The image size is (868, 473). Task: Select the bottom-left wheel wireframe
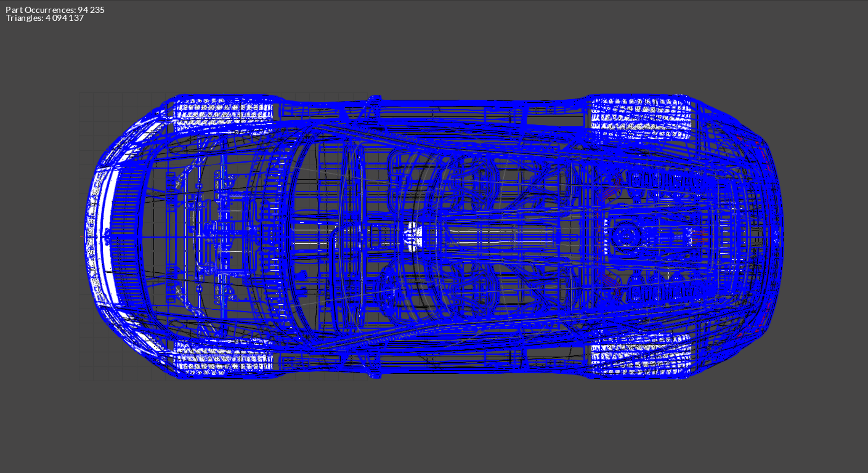tap(223, 357)
